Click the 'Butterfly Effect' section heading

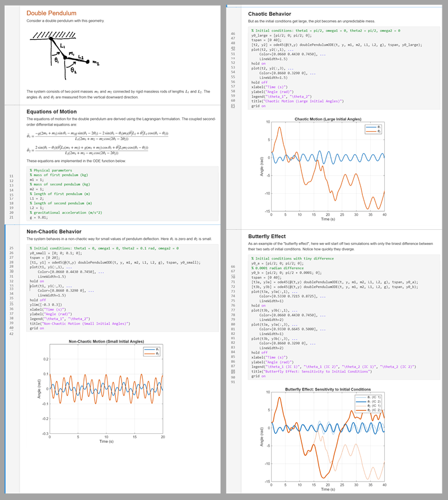[271, 237]
